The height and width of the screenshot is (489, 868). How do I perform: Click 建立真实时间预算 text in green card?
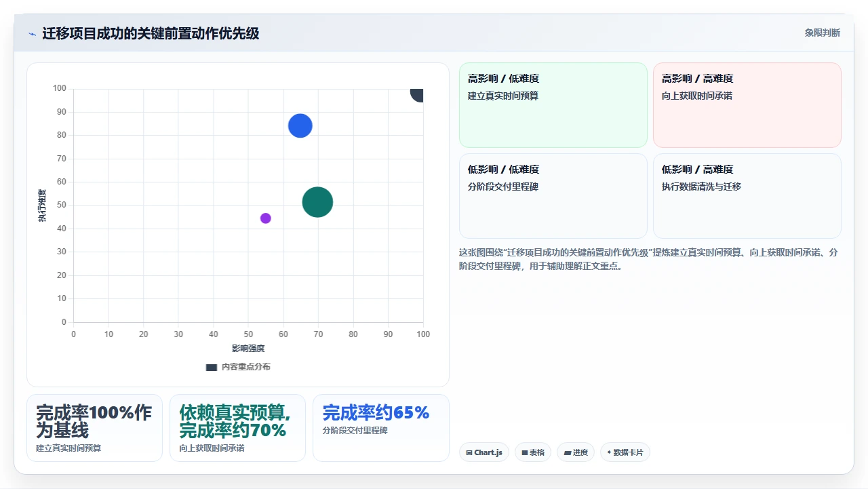[503, 96]
